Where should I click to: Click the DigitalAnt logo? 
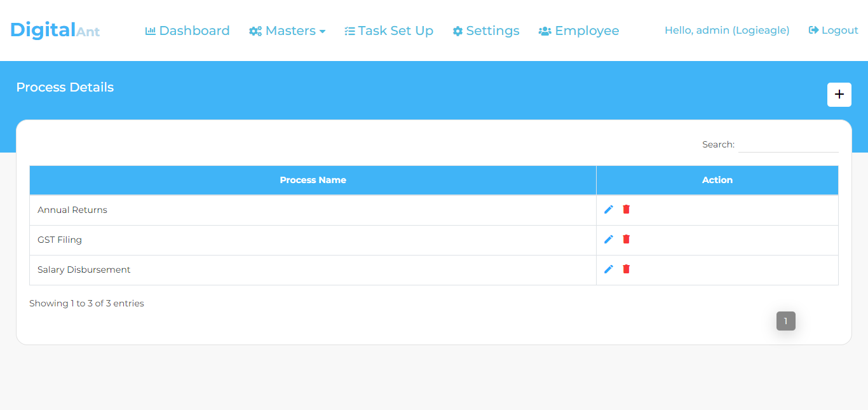click(55, 30)
